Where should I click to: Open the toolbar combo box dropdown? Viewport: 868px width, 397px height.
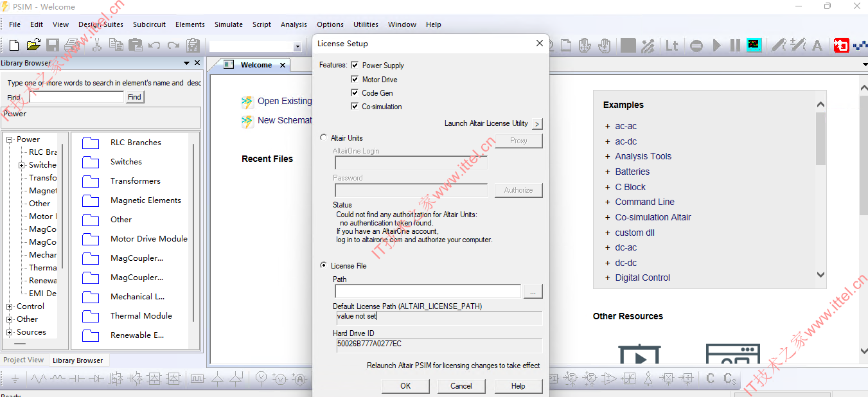(297, 47)
